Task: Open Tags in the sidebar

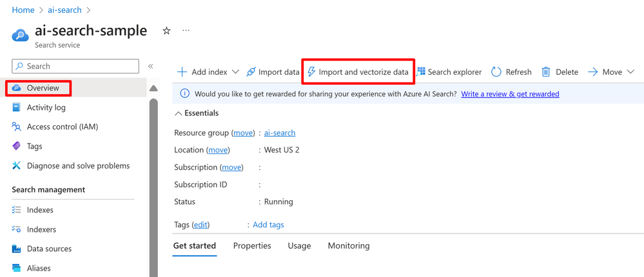Action: [x=35, y=146]
